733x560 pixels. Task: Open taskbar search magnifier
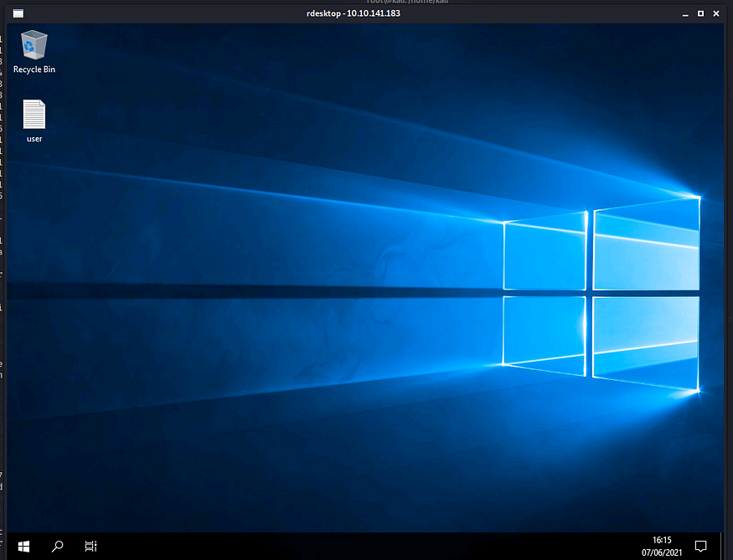(58, 546)
